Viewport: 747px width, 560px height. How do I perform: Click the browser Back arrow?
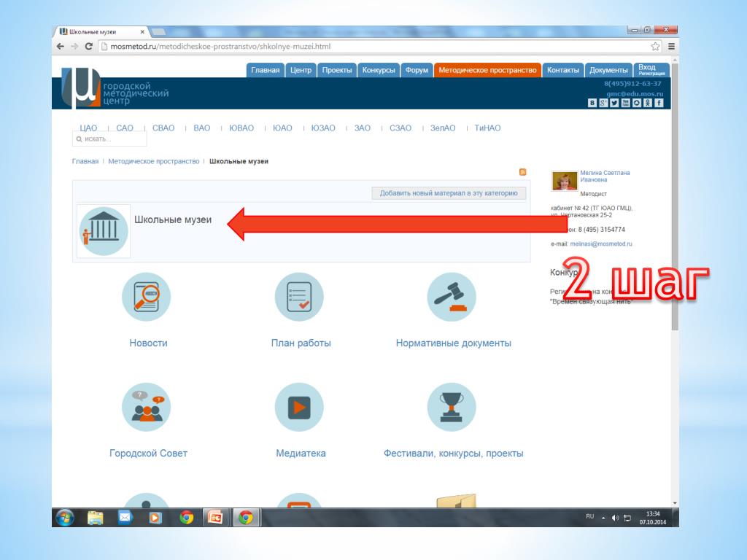coord(60,46)
